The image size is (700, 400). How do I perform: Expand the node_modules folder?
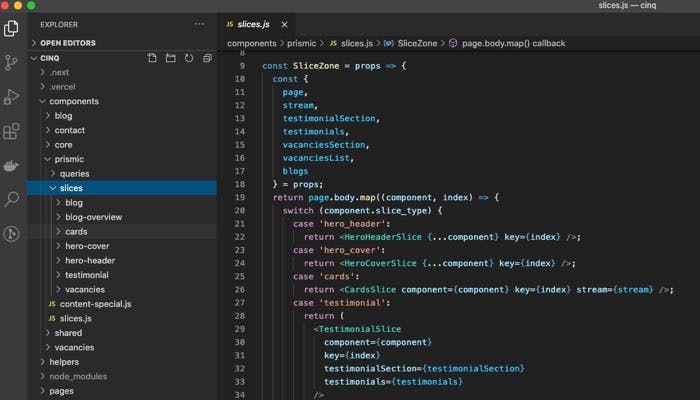pos(78,376)
